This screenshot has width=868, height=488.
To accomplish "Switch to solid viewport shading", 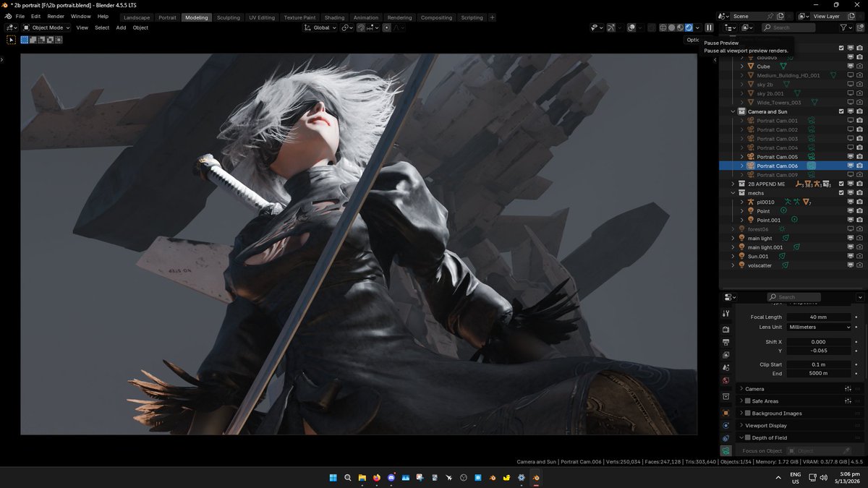I will (671, 27).
